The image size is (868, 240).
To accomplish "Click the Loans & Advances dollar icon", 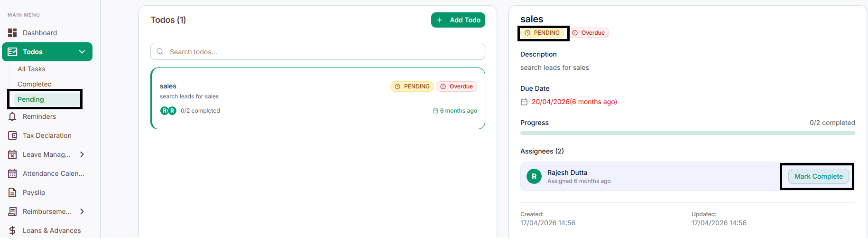I will (12, 230).
